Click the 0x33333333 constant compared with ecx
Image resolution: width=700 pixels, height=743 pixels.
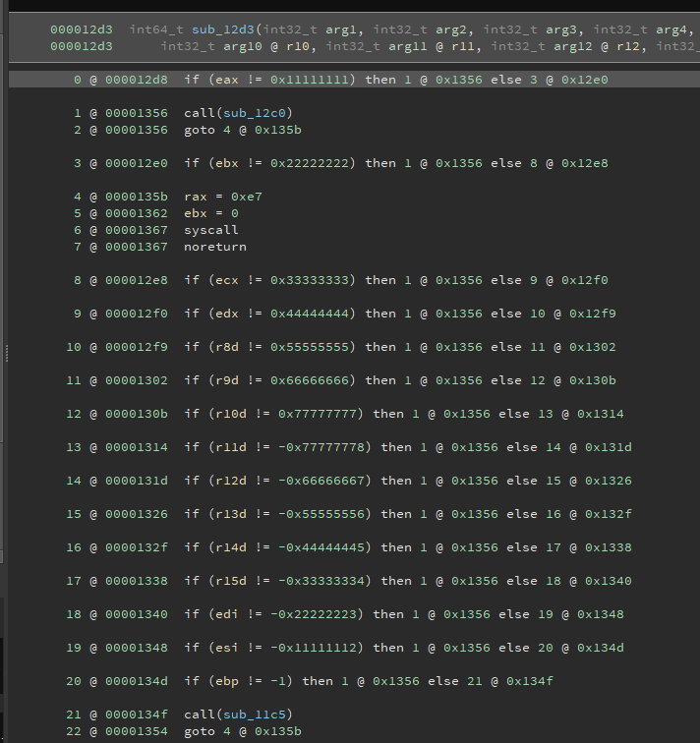pyautogui.click(x=310, y=280)
